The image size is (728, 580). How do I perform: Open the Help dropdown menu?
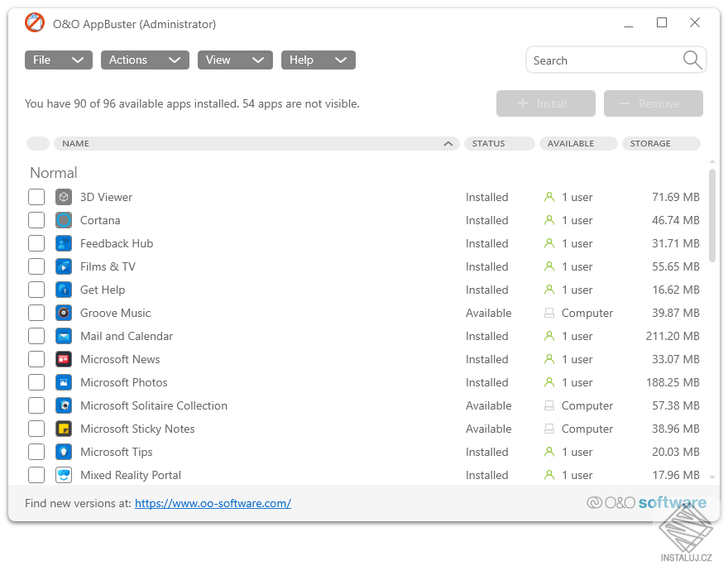point(318,60)
